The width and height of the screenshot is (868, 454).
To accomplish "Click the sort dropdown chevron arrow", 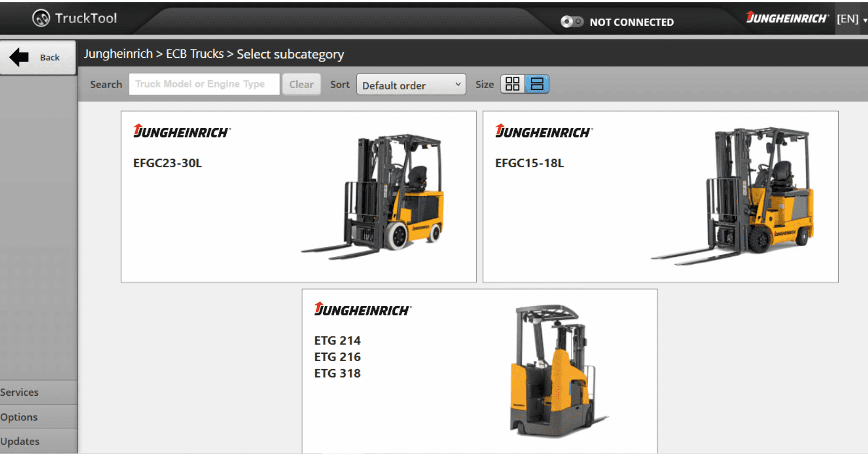I will tap(458, 85).
